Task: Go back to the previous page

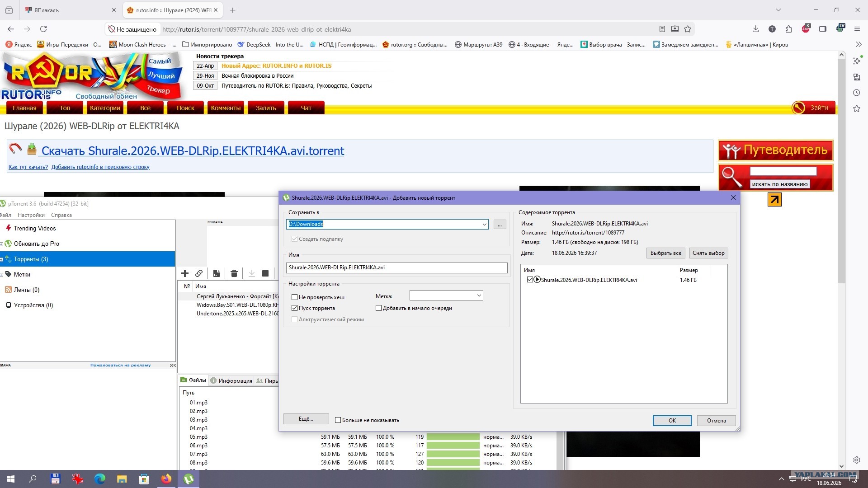Action: click(11, 29)
